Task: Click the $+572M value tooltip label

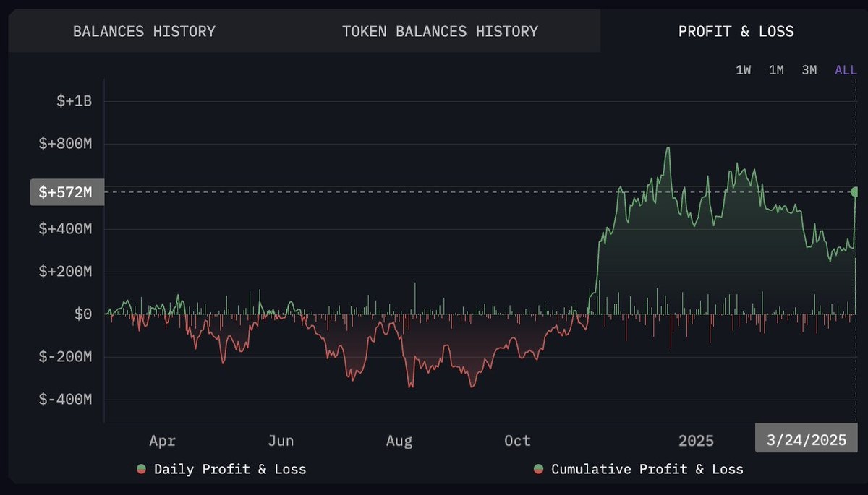Action: point(67,192)
